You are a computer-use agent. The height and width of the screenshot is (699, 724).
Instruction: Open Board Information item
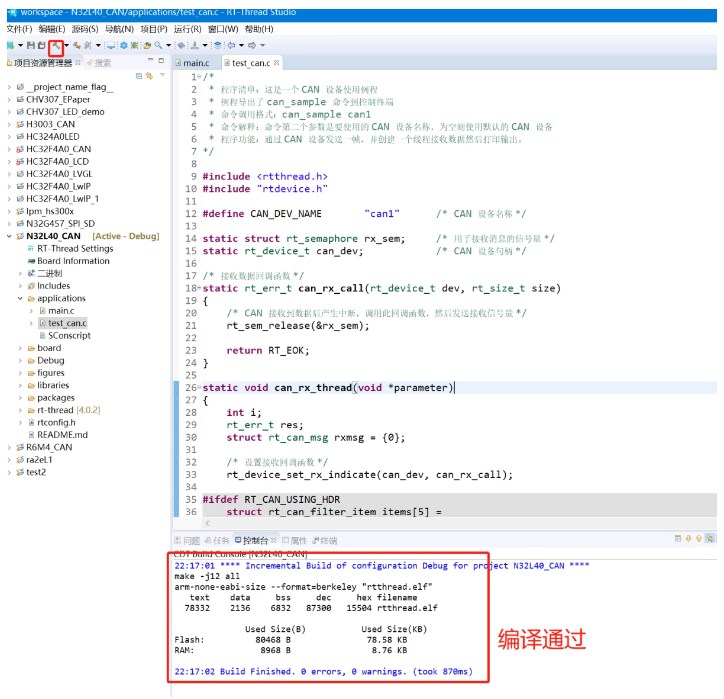[x=69, y=261]
